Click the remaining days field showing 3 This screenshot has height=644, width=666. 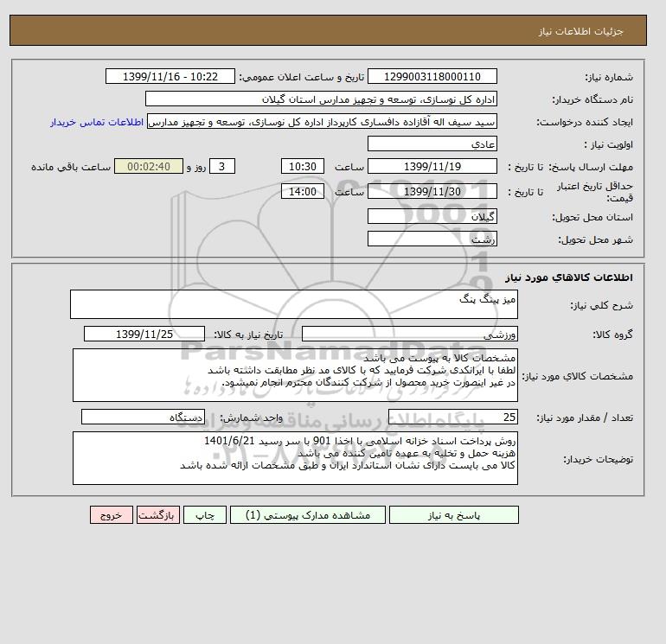click(x=221, y=167)
